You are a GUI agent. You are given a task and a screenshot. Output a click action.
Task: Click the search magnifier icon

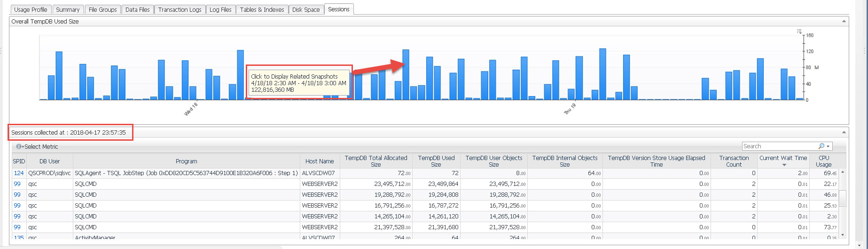point(821,146)
